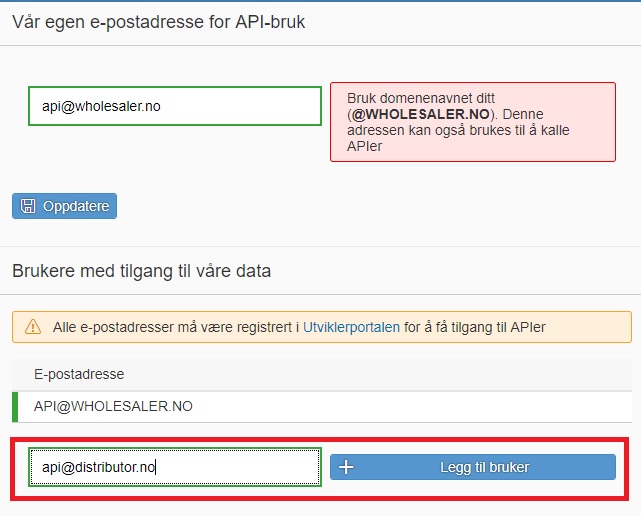This screenshot has width=641, height=516.
Task: Click the words Bruk domenenavnet ditt
Action: click(x=421, y=99)
